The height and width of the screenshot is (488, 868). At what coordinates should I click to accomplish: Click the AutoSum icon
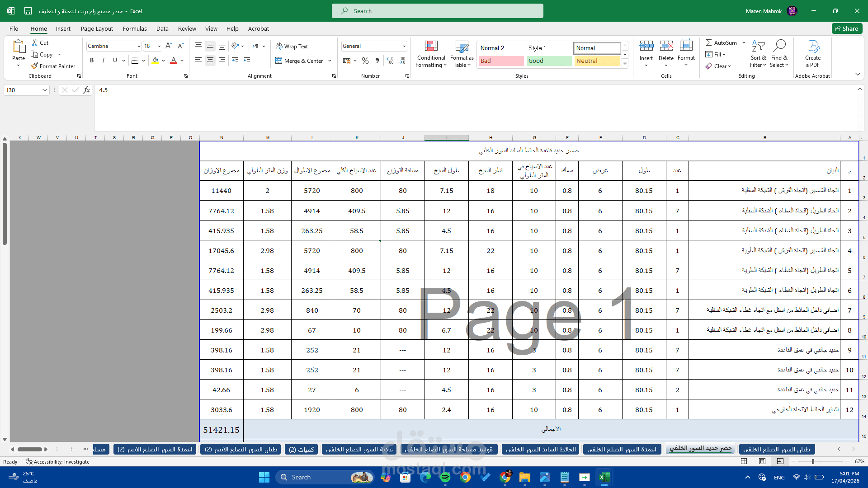[709, 42]
